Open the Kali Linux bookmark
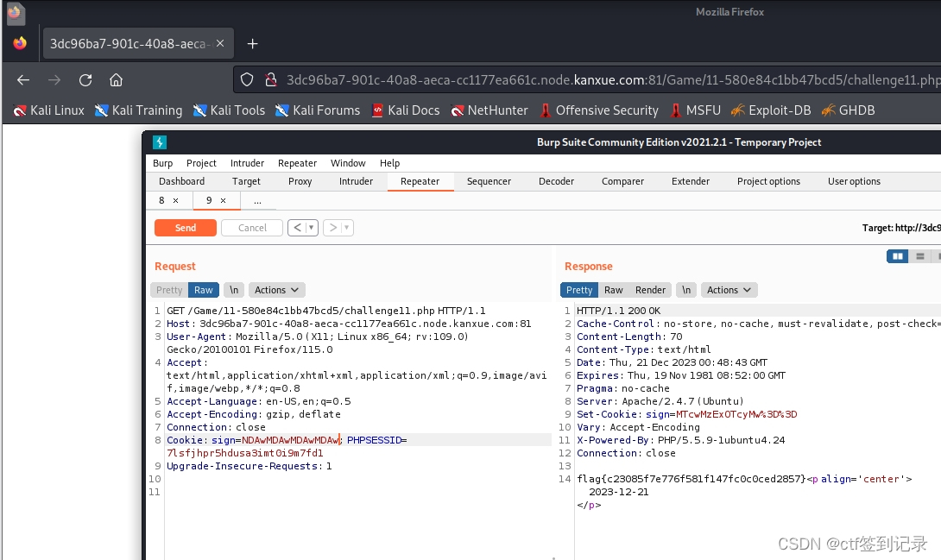Viewport: 941px width, 560px height. [x=49, y=110]
